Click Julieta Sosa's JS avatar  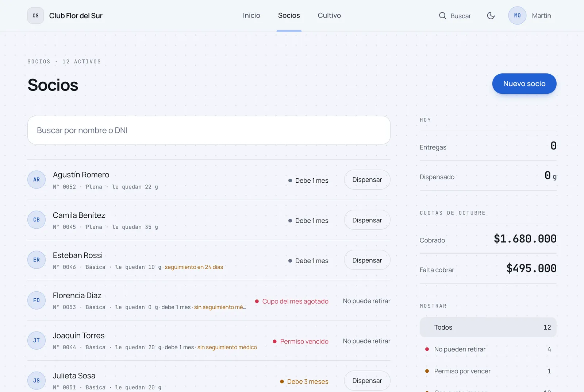pyautogui.click(x=36, y=381)
